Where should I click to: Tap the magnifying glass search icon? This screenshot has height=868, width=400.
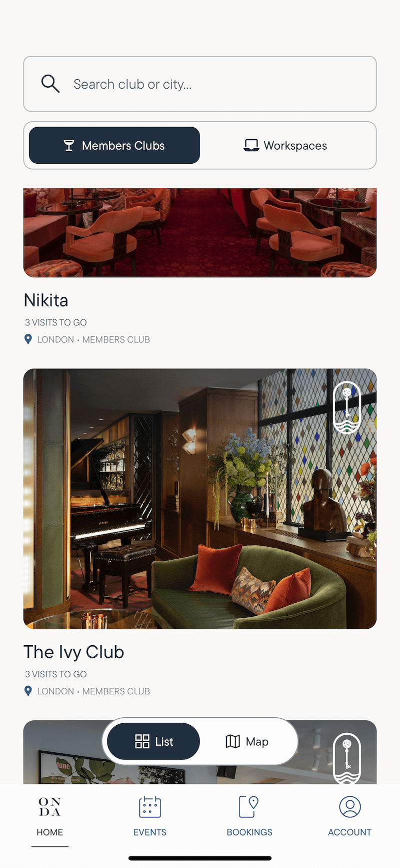tap(50, 84)
